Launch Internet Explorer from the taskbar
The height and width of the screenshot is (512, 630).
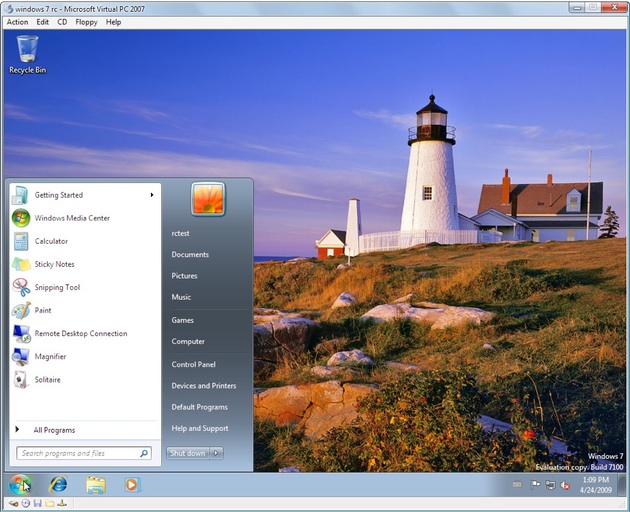point(58,485)
